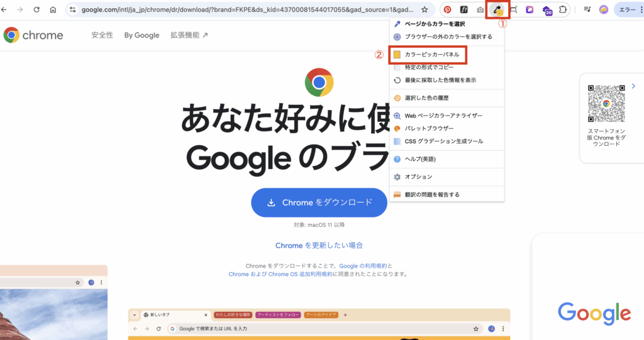This screenshot has width=644, height=340.
Task: Click the fonts 'f' extension icon
Action: (x=464, y=10)
